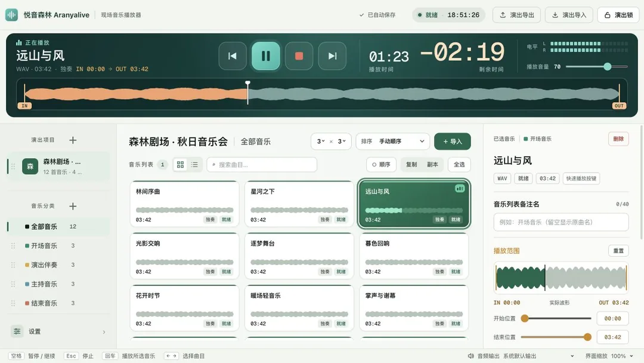644x363 pixels.
Task: Skip to previous track button
Action: (233, 56)
